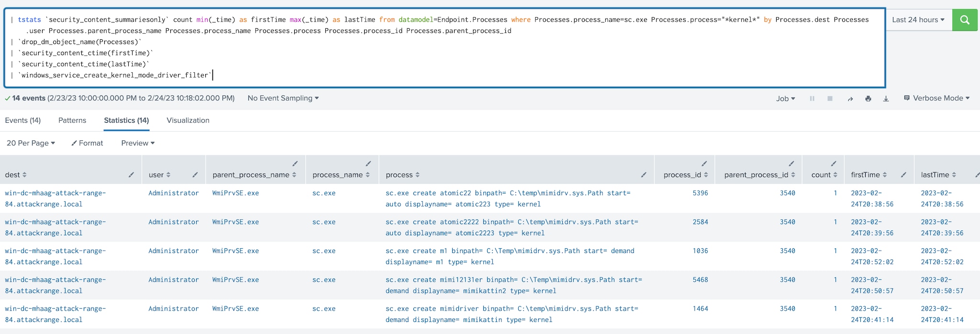This screenshot has width=980, height=334.
Task: Open the Job menu
Action: coord(785,98)
